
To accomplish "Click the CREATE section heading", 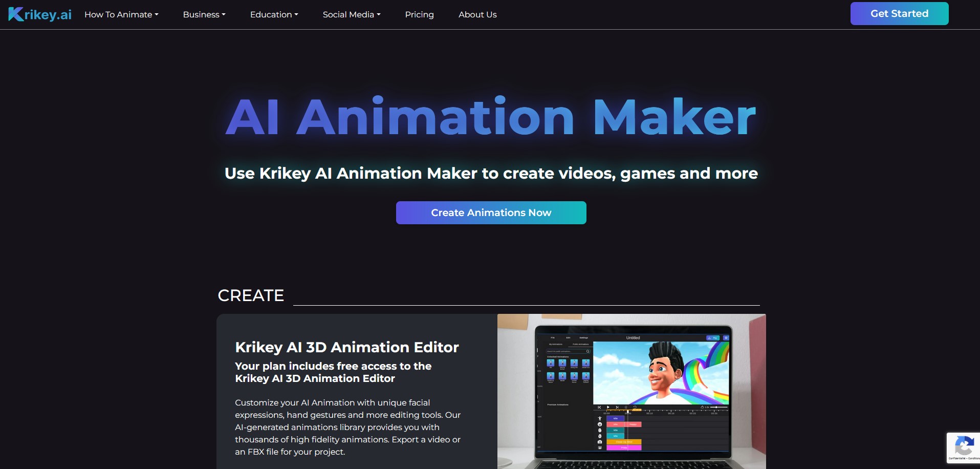I will pos(251,295).
